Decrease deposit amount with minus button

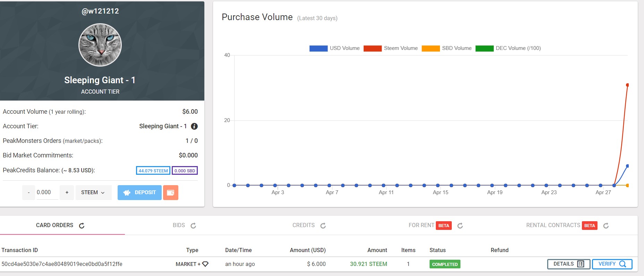(28, 192)
